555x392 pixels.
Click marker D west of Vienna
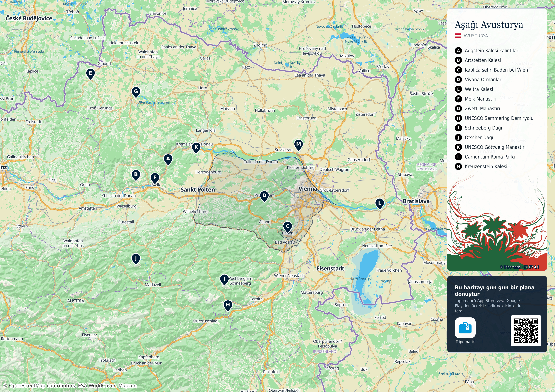click(x=264, y=196)
